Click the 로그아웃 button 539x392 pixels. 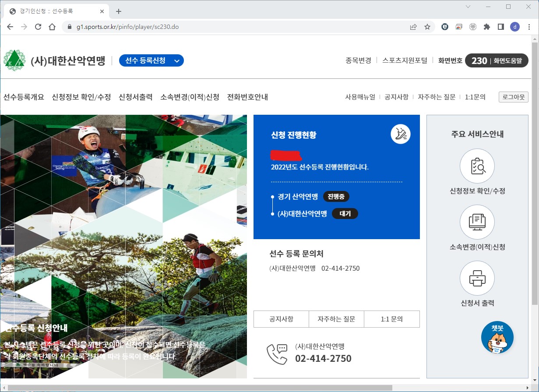coord(513,97)
